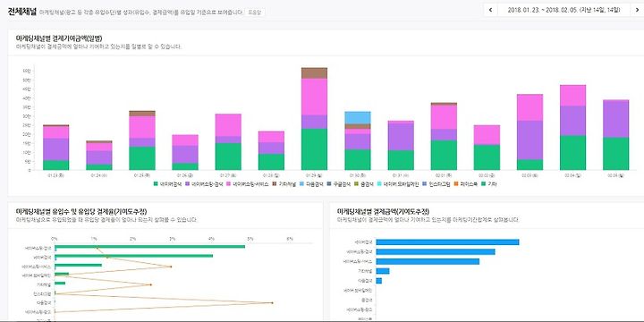644x322 pixels.
Task: Click the 네이버 모바일메인 label in payment amount chart
Action: point(359,291)
